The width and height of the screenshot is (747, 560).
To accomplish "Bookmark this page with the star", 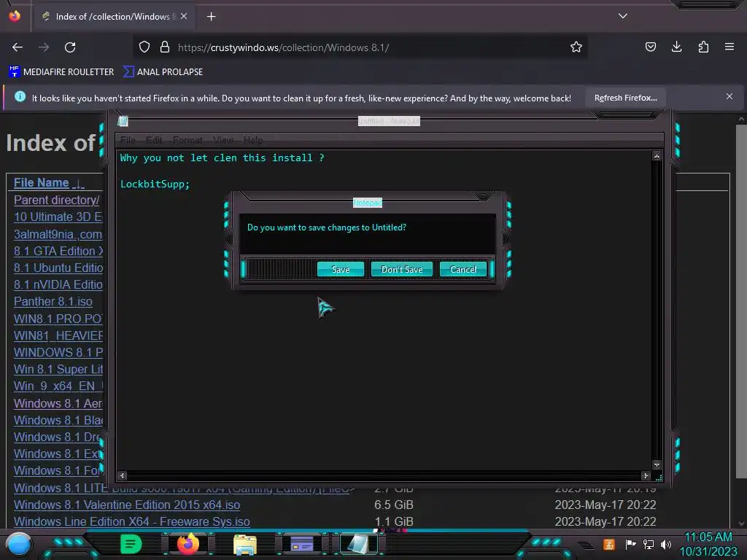I will (576, 47).
